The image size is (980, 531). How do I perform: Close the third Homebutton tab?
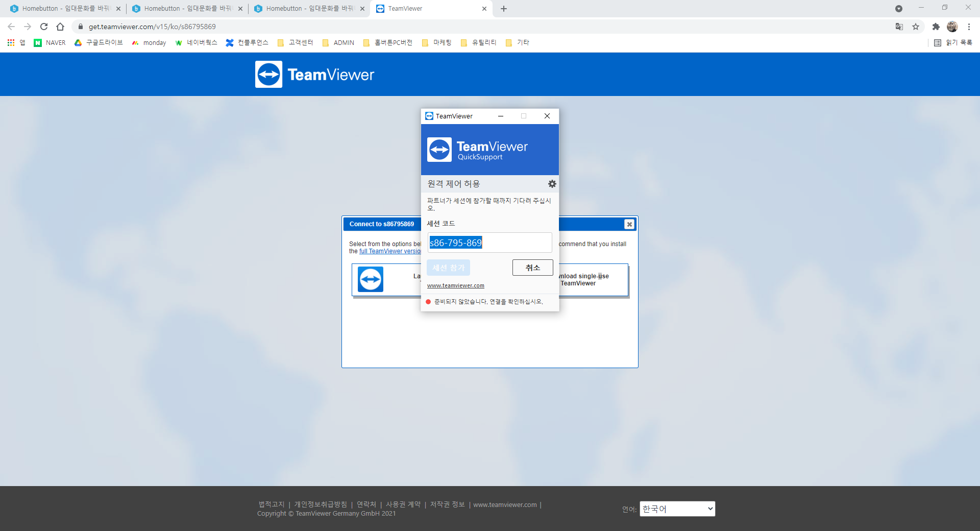click(x=362, y=9)
